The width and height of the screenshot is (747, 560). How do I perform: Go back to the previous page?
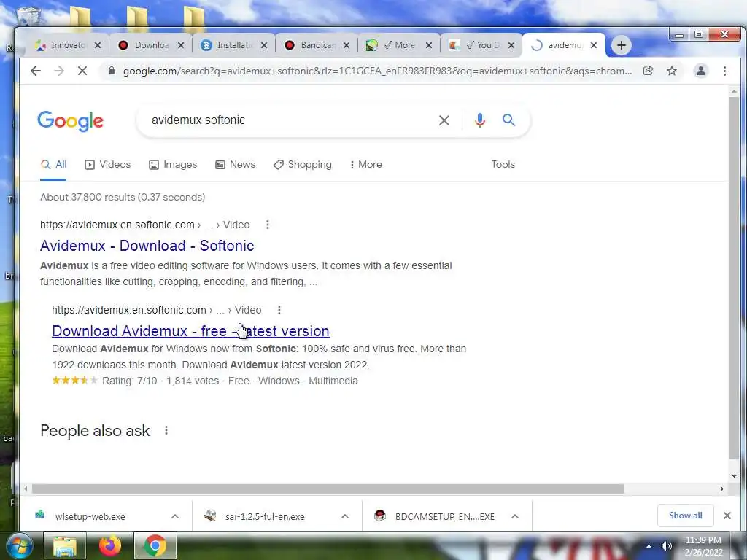pyautogui.click(x=36, y=71)
